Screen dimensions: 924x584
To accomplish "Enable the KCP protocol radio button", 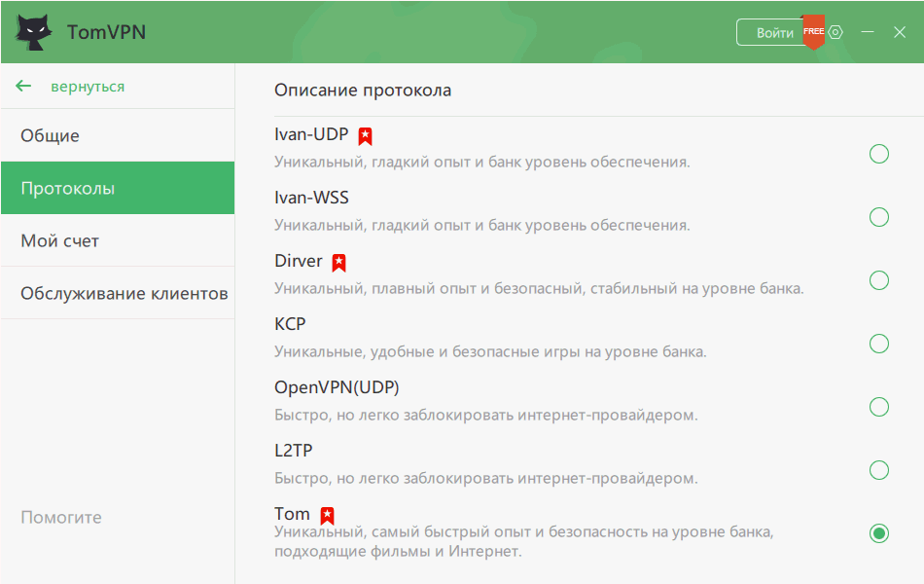I will tap(879, 344).
